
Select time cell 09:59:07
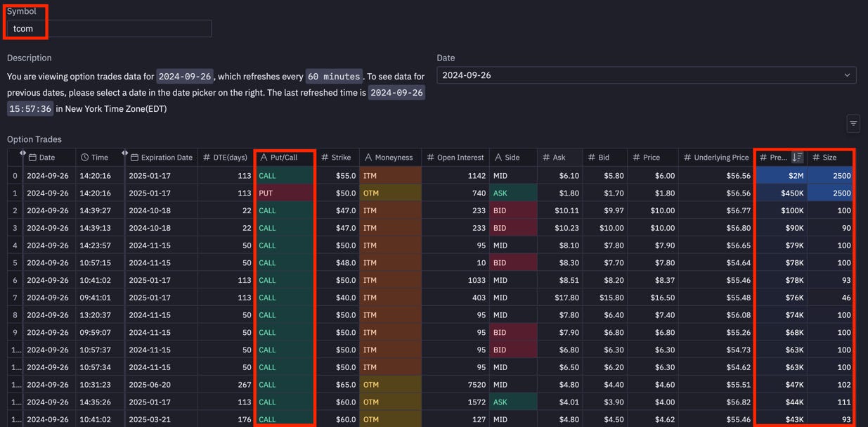point(99,333)
